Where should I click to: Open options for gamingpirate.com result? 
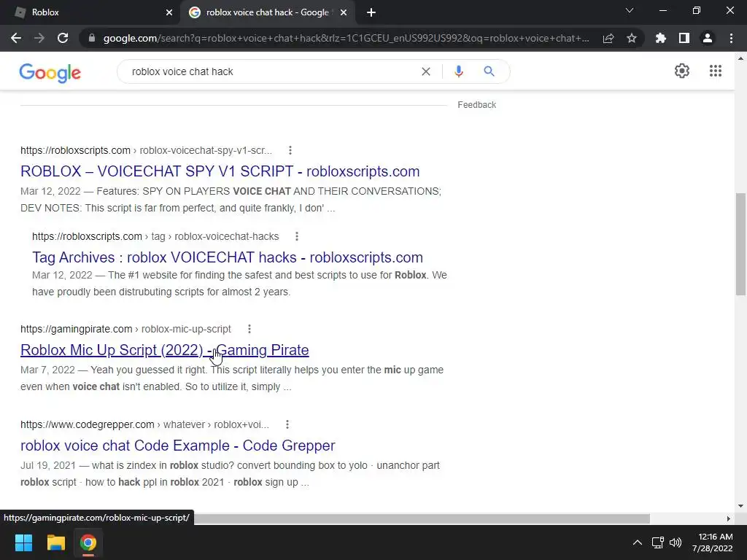tap(249, 329)
